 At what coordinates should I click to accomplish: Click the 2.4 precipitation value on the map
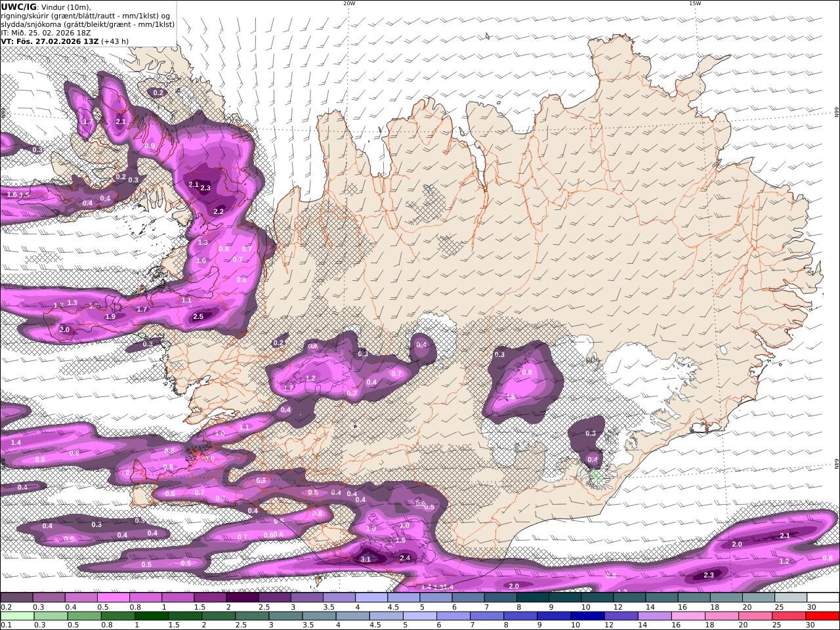(x=405, y=558)
